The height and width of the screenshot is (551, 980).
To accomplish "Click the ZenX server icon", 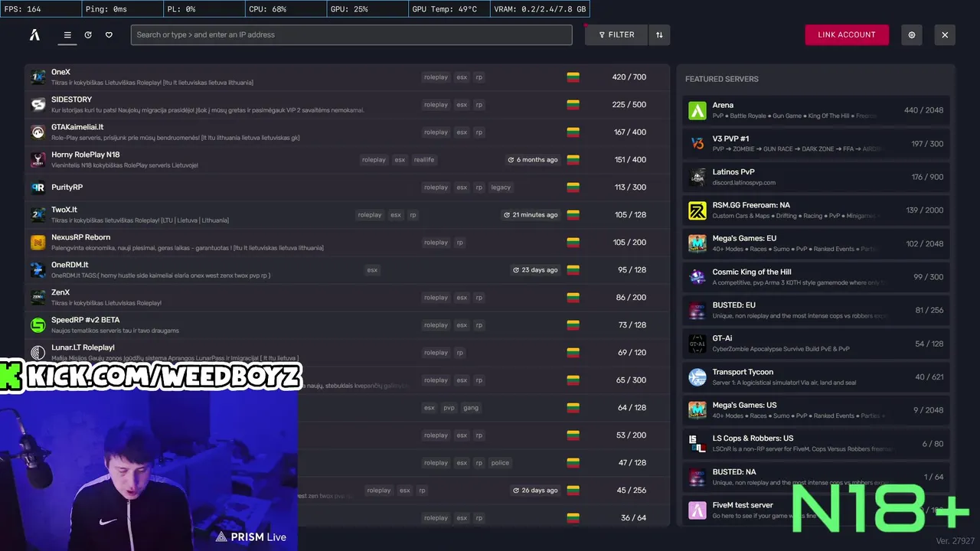I will pos(38,297).
